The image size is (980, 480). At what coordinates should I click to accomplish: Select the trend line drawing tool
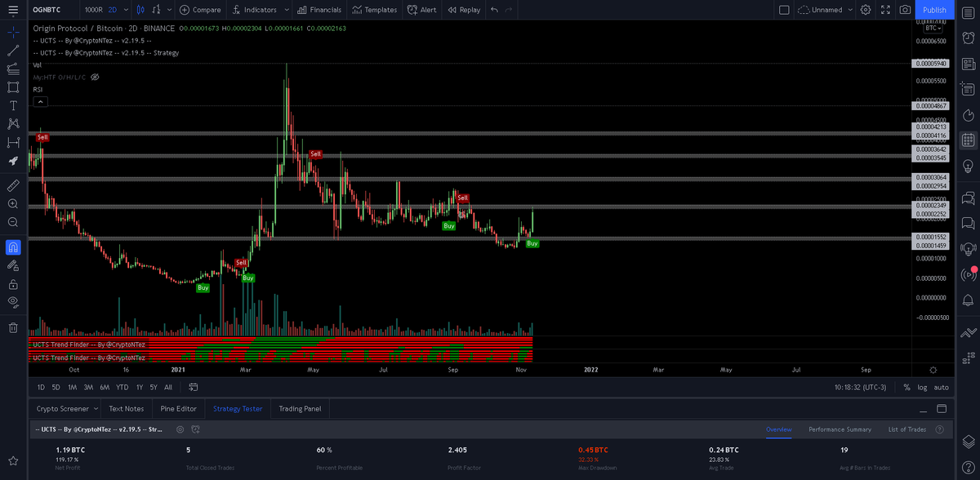13,51
